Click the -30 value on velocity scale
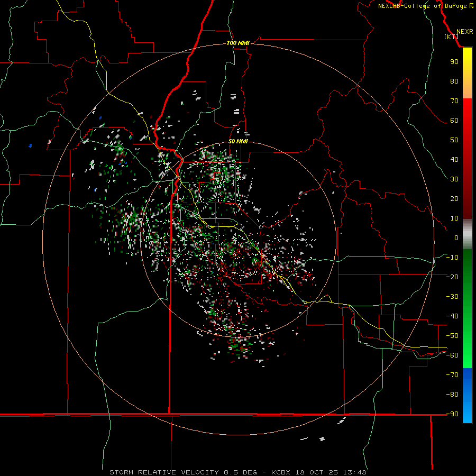The width and height of the screenshot is (476, 476). (x=452, y=297)
